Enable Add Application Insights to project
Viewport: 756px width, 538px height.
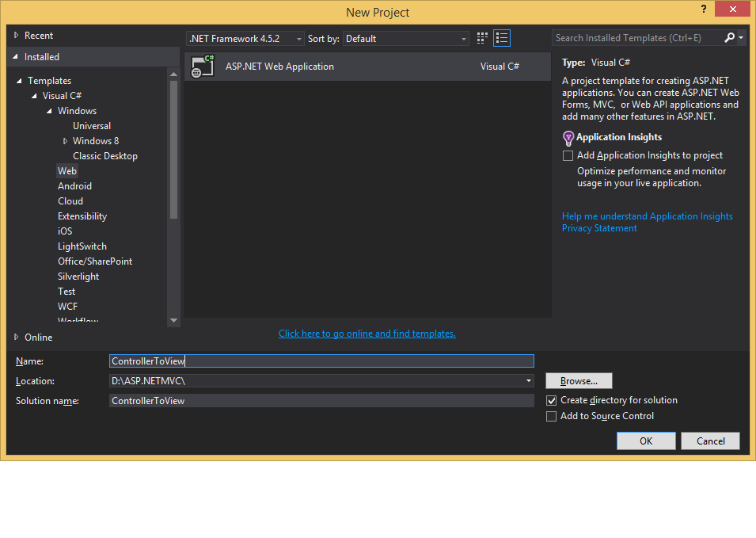click(x=568, y=156)
